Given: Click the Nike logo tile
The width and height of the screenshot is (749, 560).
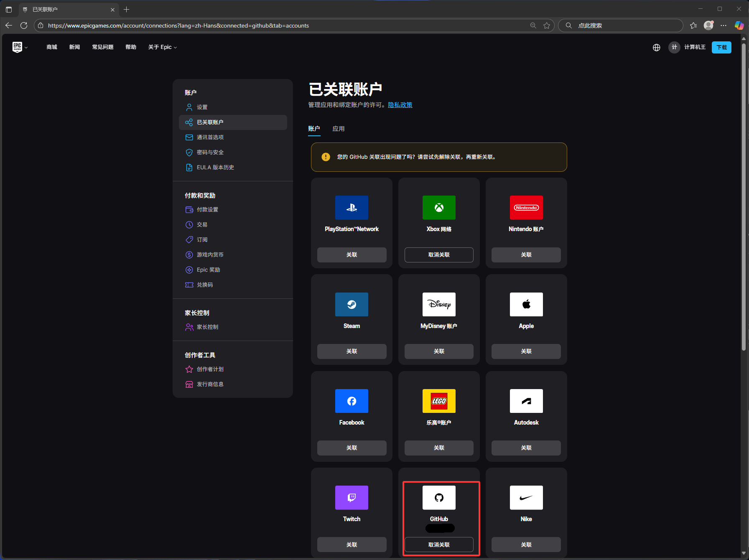Looking at the screenshot, I should click(526, 497).
